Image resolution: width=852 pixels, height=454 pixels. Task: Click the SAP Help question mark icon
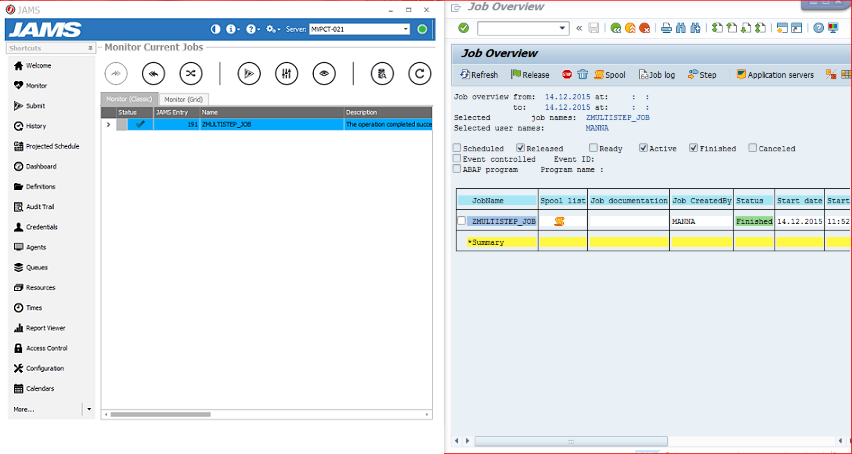[x=818, y=28]
